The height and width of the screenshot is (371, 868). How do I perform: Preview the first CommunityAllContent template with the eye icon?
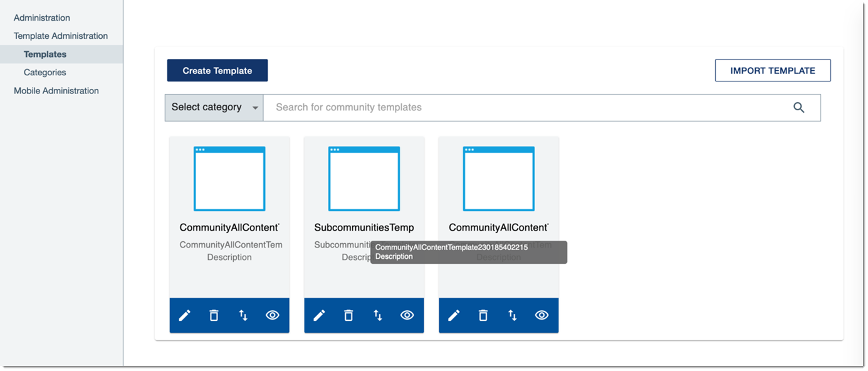(272, 315)
